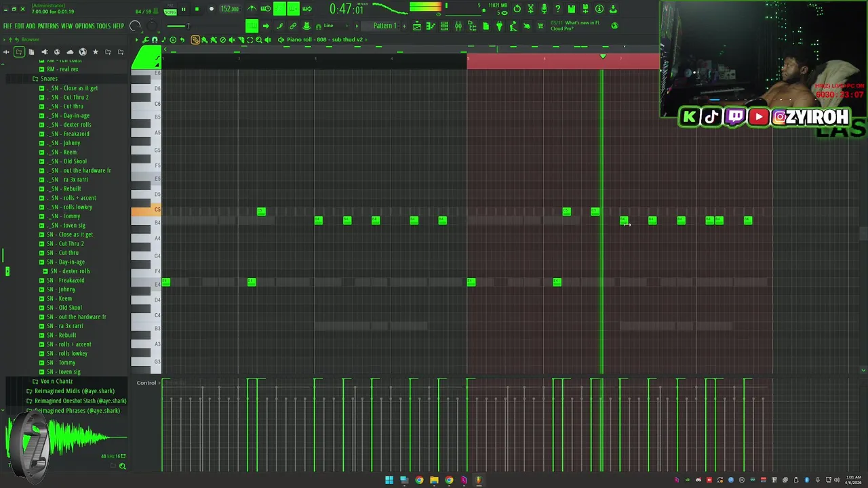868x488 pixels.
Task: Open the Playlist view
Action: [x=417, y=26]
